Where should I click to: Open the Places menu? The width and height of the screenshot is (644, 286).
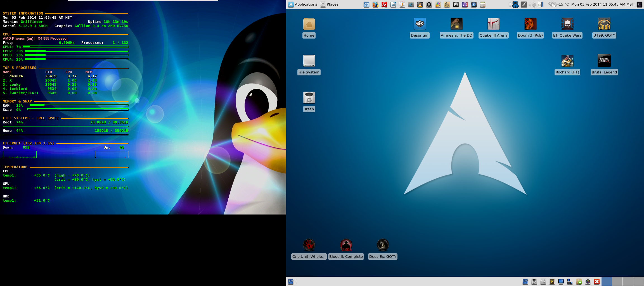330,4
